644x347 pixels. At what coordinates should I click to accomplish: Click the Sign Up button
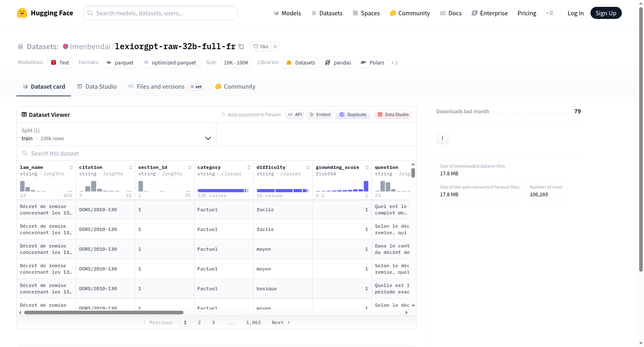pyautogui.click(x=606, y=13)
